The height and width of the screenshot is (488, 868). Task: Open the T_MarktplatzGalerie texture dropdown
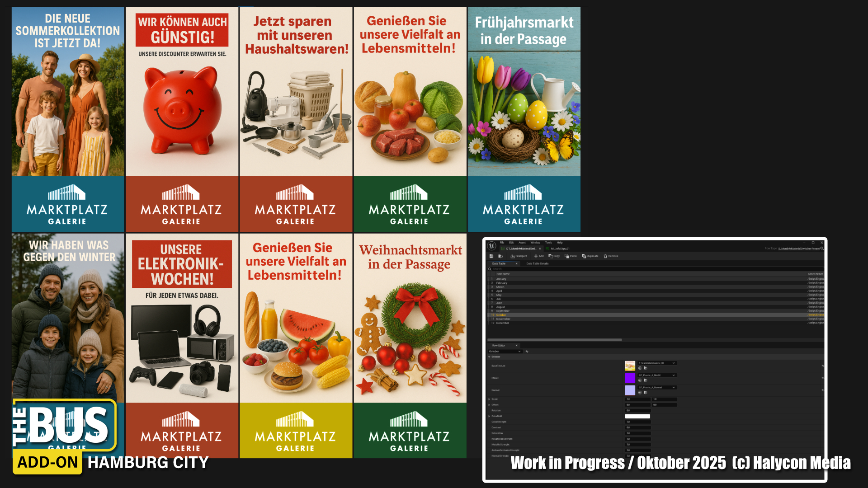(657, 363)
